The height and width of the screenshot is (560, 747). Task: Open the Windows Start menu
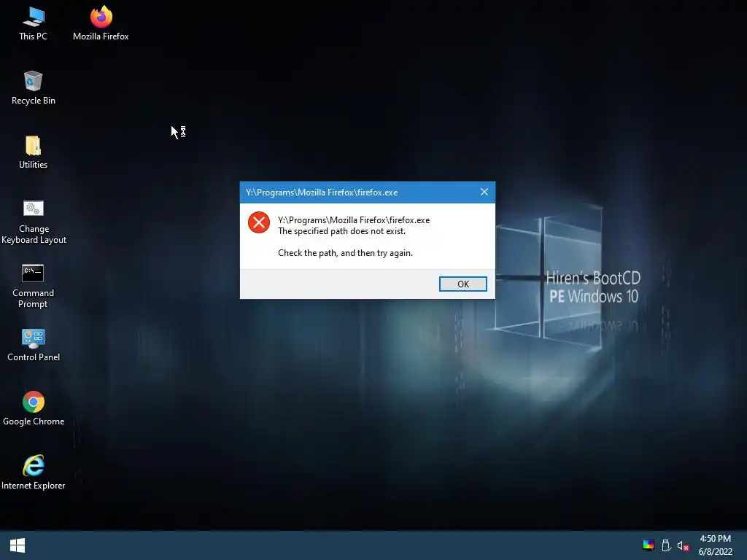[x=18, y=545]
